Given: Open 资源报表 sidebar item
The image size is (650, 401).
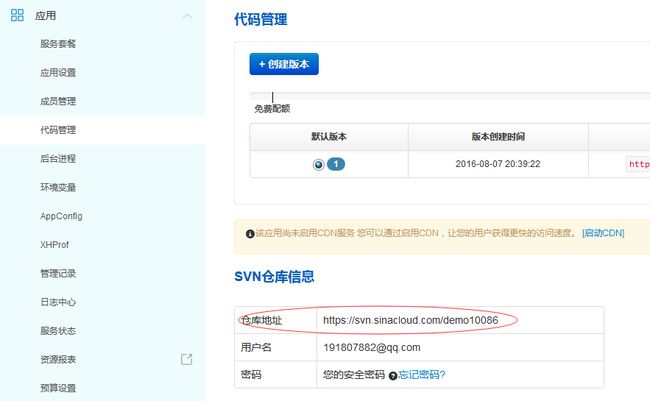Looking at the screenshot, I should [x=58, y=359].
